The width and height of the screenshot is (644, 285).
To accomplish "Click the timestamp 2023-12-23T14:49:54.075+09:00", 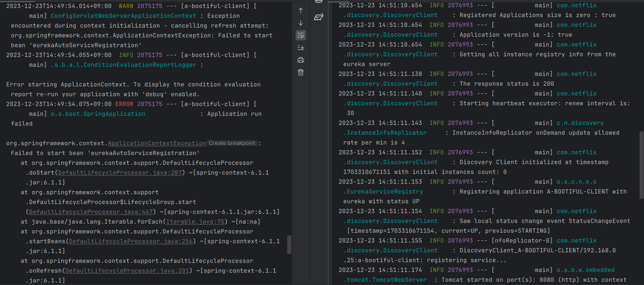I will [x=59, y=104].
